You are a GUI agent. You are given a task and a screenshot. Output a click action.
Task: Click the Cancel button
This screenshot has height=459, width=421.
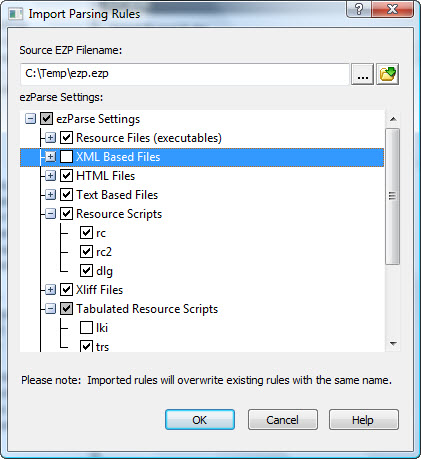click(282, 420)
